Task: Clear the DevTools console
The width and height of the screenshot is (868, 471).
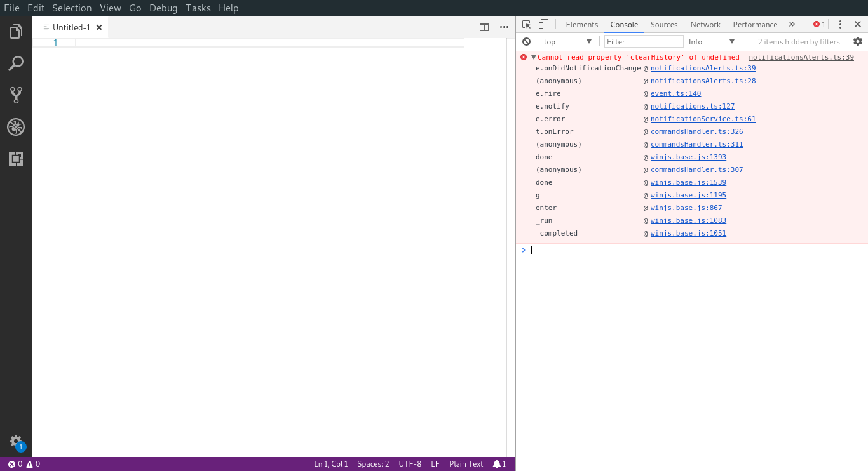Action: point(527,41)
